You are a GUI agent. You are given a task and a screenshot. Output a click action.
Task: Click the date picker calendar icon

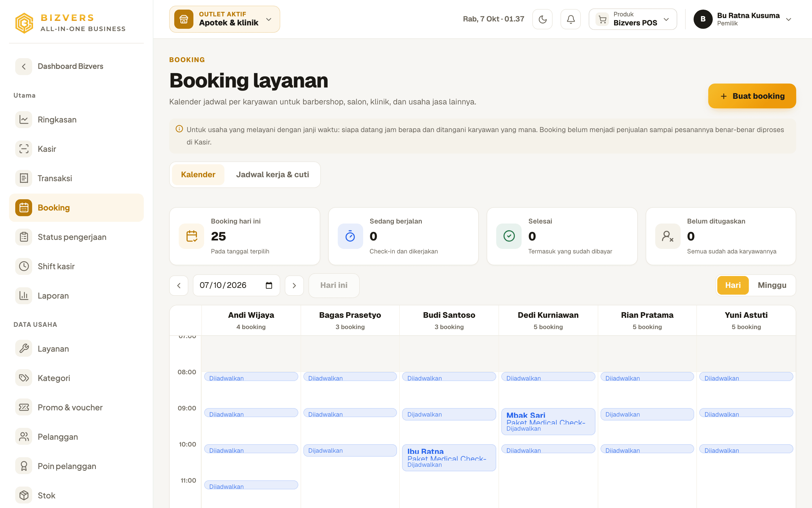click(x=269, y=285)
